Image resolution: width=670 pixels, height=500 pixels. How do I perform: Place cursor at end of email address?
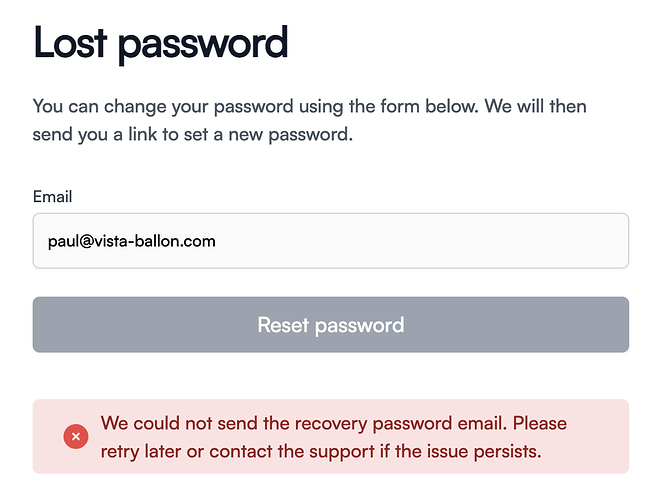(216, 241)
